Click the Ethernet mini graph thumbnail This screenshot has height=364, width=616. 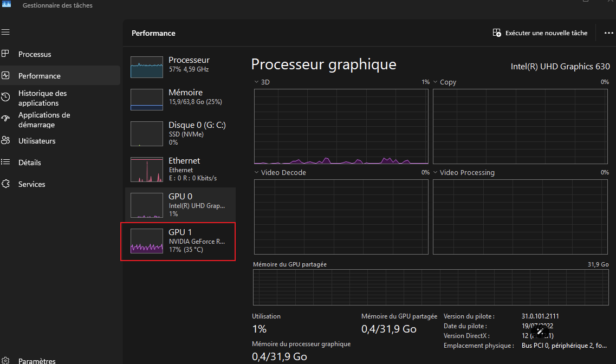tap(146, 170)
